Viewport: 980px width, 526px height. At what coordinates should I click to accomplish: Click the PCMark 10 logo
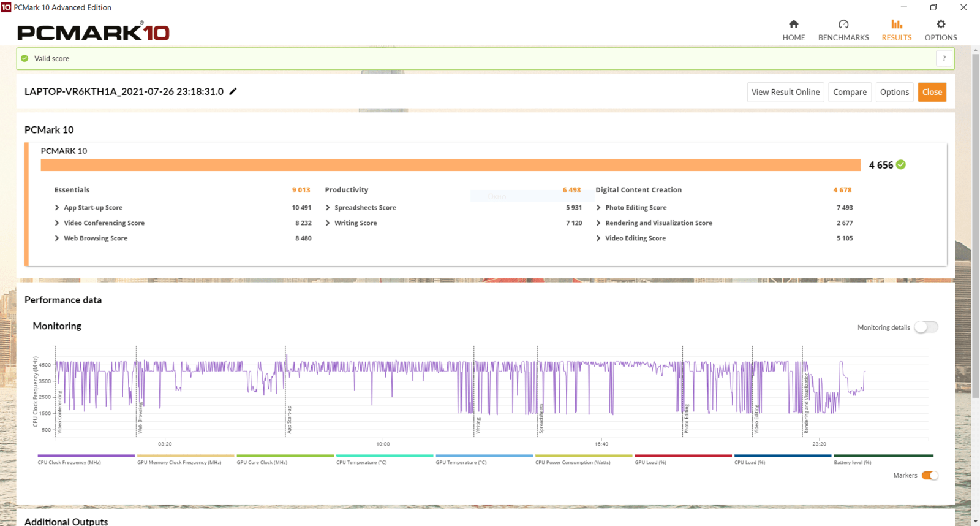[93, 32]
